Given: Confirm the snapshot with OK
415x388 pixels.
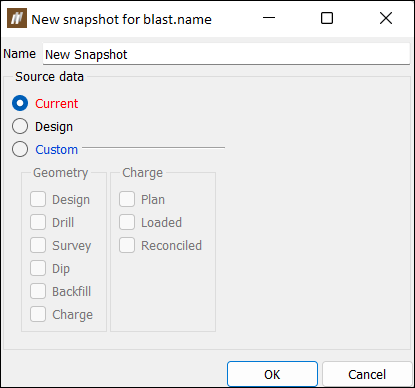Looking at the screenshot, I should click(272, 374).
